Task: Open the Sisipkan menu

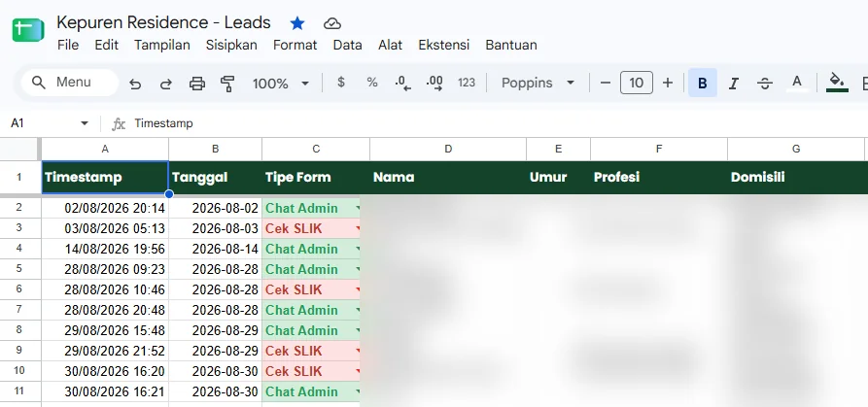Action: coord(231,45)
